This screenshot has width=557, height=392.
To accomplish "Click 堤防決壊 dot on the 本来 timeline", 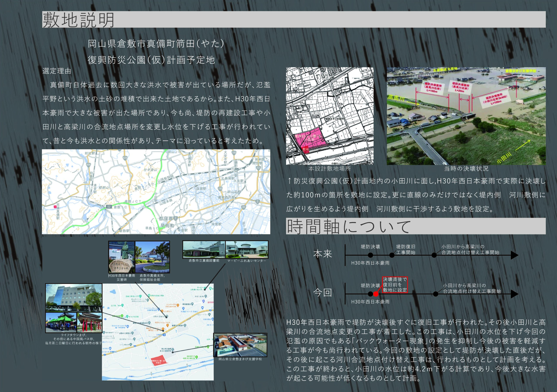I will 370,255.
